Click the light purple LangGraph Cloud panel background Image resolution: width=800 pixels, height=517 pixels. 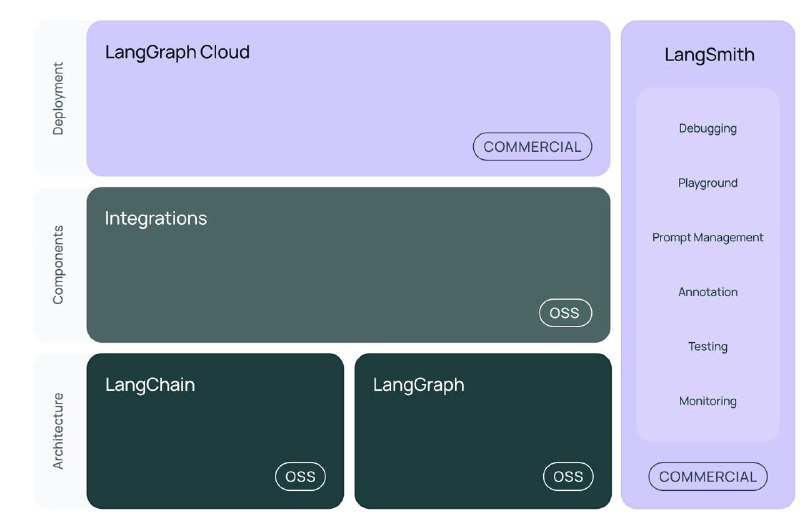[x=348, y=99]
